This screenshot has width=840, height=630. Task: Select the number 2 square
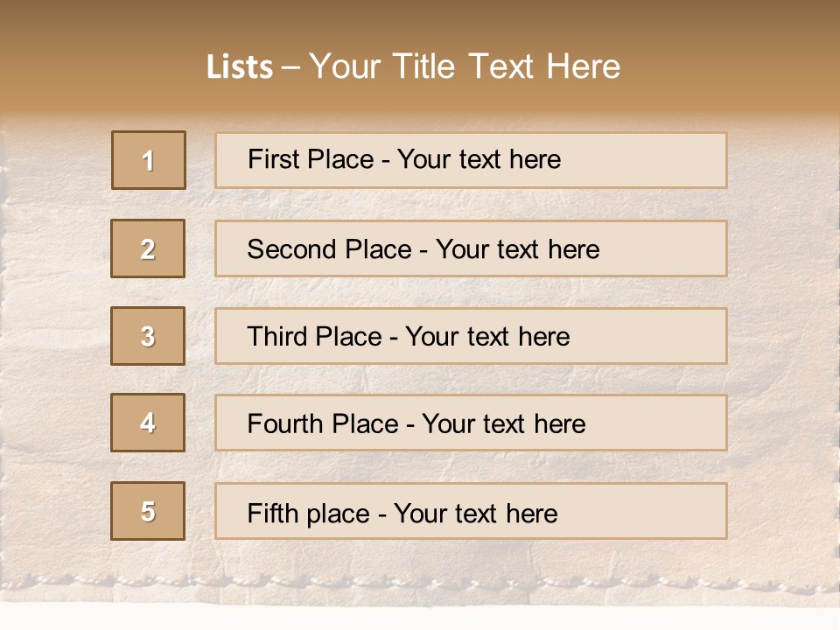click(148, 248)
